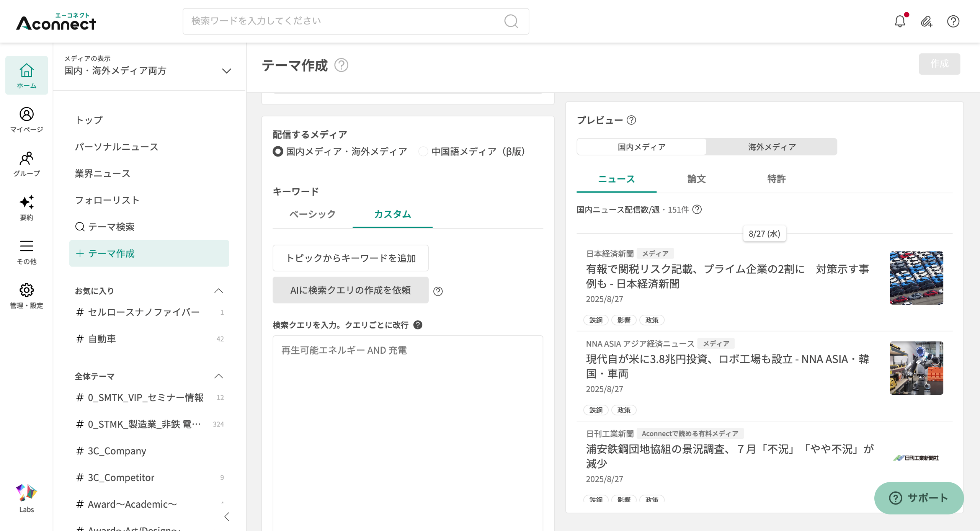The height and width of the screenshot is (531, 980).
Task: Switch to 論文 preview tab
Action: (x=696, y=179)
